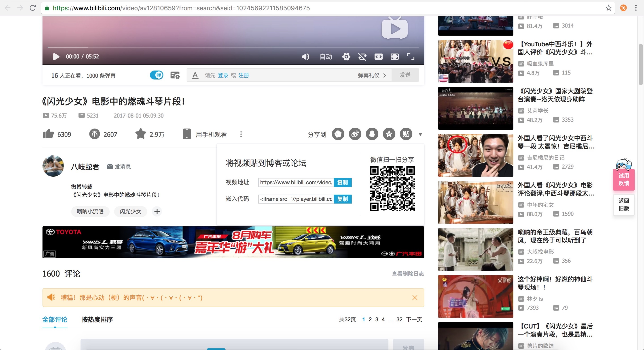
Task: Mute the video volume icon
Action: coord(305,57)
